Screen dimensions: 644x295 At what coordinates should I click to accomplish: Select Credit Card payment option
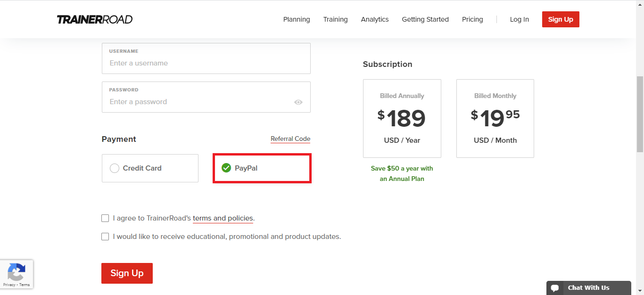[x=150, y=168]
